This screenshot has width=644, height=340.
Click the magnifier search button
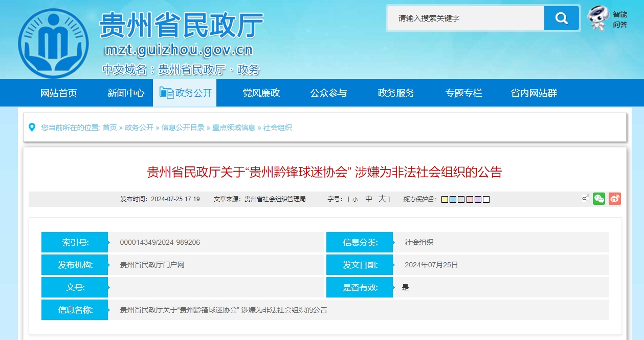tap(561, 19)
